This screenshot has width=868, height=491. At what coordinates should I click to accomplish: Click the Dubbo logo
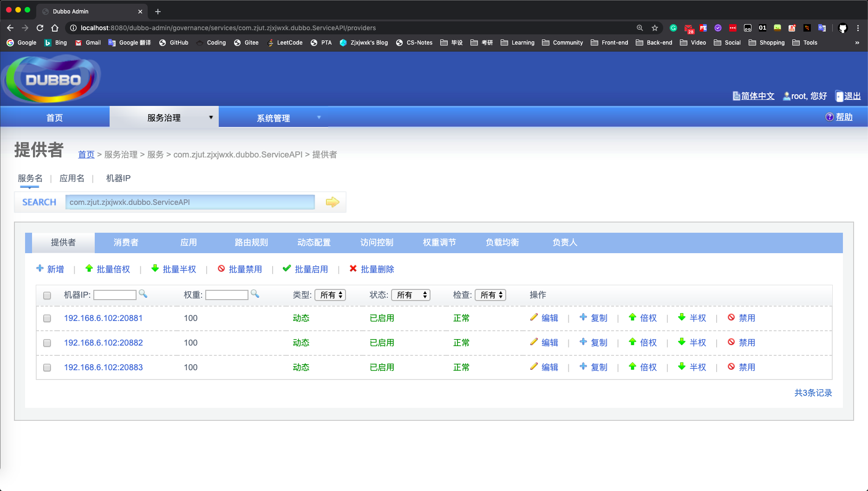51,79
